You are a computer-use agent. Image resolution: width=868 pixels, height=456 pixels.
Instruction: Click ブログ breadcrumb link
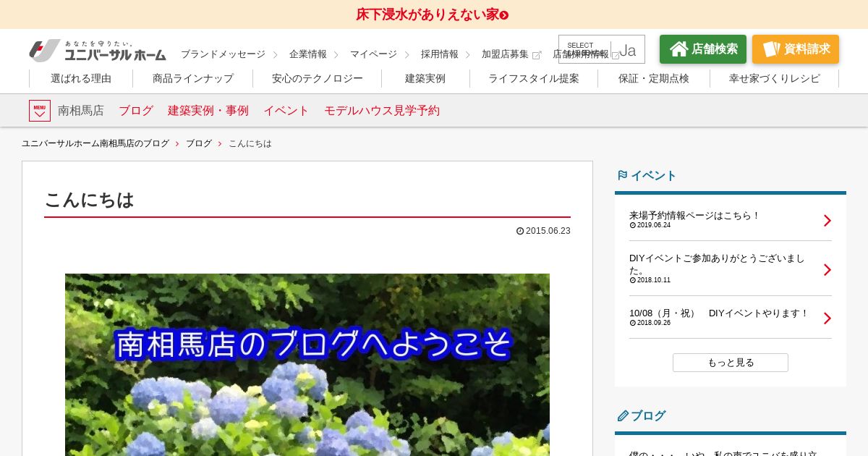pyautogui.click(x=199, y=143)
